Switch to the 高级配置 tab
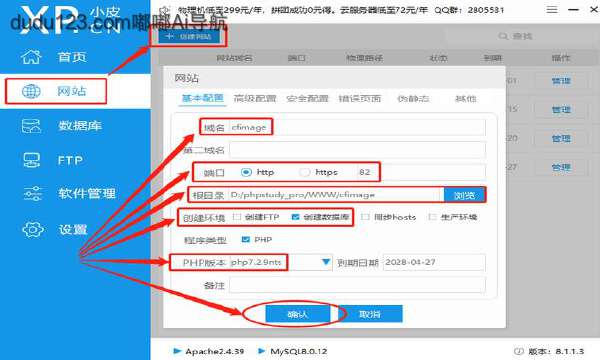 (x=255, y=99)
